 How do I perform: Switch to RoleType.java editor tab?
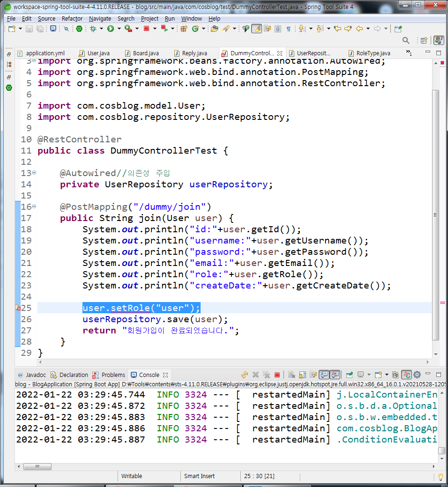369,53
